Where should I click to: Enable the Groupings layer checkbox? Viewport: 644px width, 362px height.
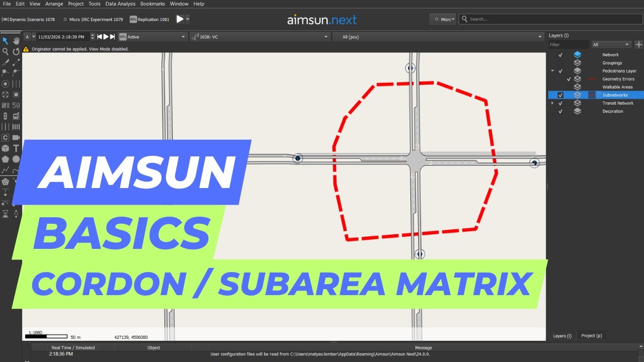[x=560, y=62]
